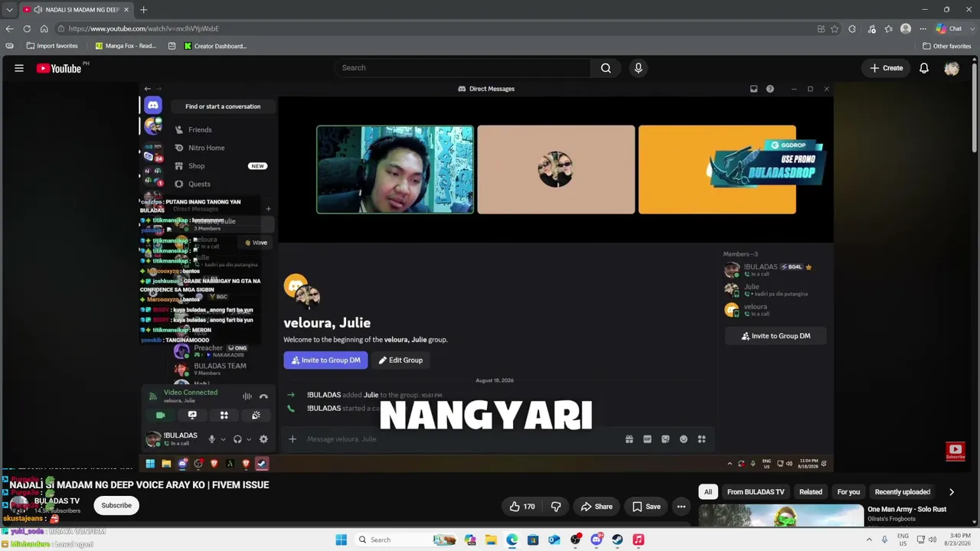Start voice search with microphone icon
The height and width of the screenshot is (551, 980).
[x=639, y=68]
